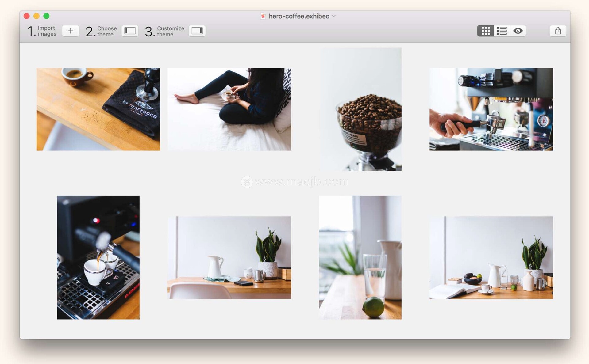Click the share export icon

(x=558, y=31)
